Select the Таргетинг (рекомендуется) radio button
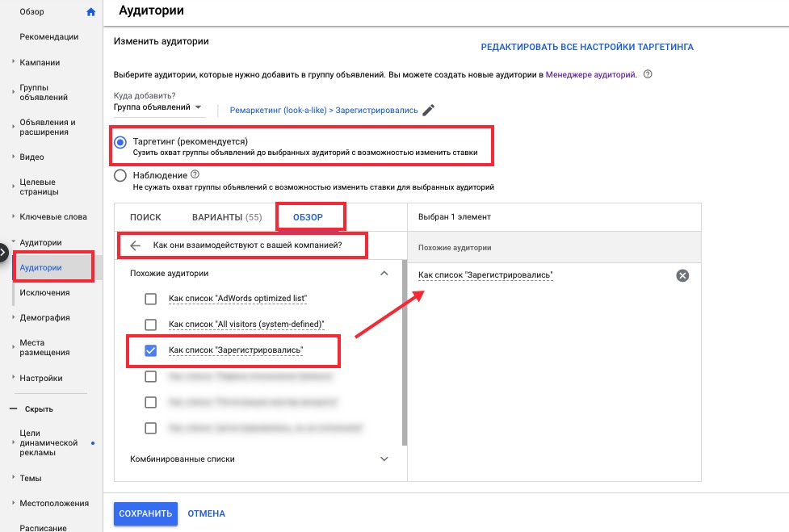The height and width of the screenshot is (532, 789). [x=120, y=142]
